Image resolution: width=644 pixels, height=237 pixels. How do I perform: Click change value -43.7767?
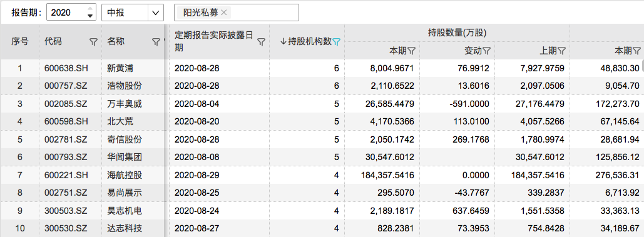point(472,193)
